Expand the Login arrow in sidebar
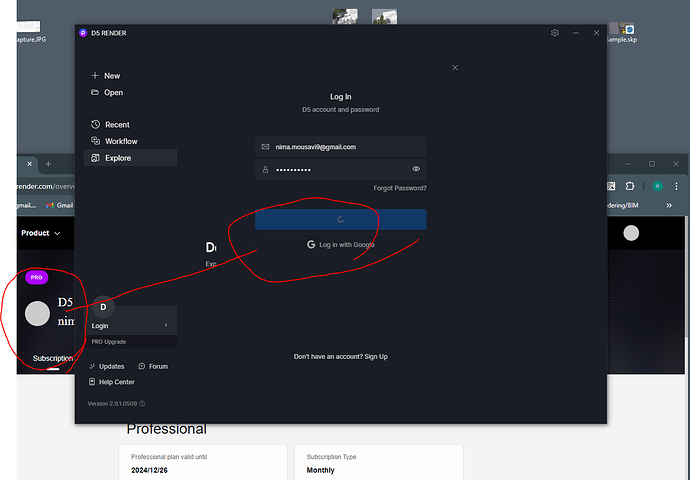The image size is (690, 480). [x=166, y=325]
